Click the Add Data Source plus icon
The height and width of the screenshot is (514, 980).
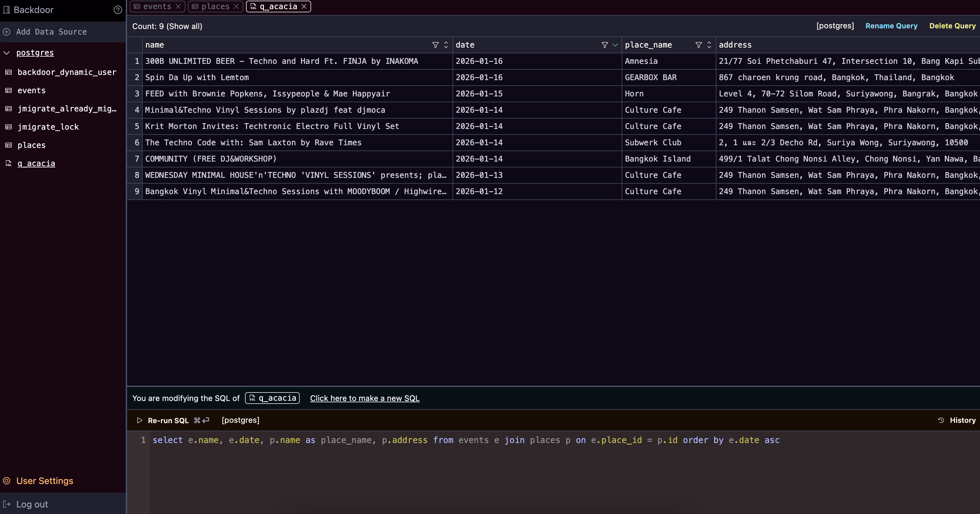pos(7,32)
